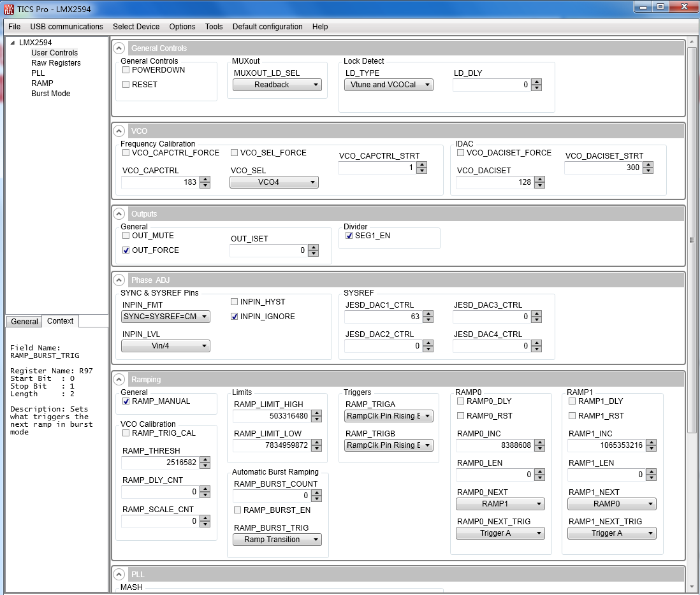Check the RAMP1_RST checkbox

pyautogui.click(x=572, y=416)
